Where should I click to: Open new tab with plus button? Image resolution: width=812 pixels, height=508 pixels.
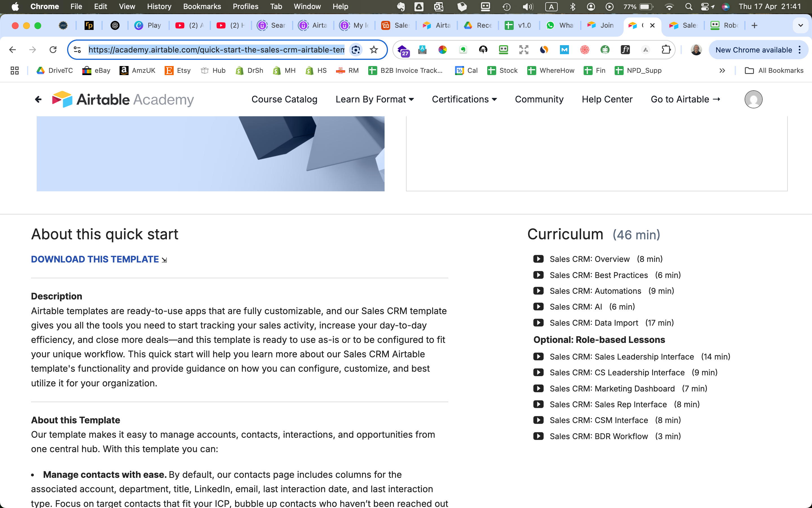pyautogui.click(x=754, y=25)
